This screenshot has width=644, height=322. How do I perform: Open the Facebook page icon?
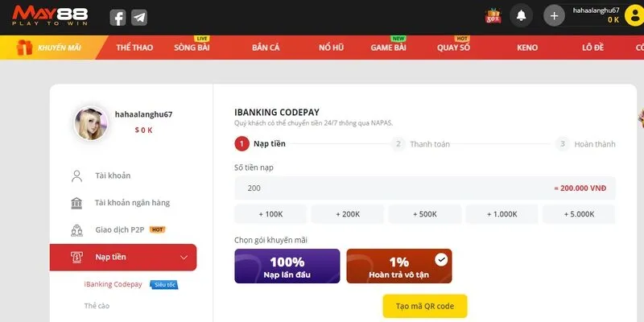tap(118, 17)
